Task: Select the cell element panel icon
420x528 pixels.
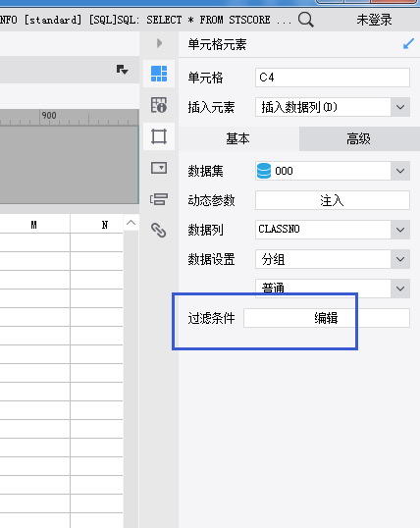Action: [x=159, y=74]
